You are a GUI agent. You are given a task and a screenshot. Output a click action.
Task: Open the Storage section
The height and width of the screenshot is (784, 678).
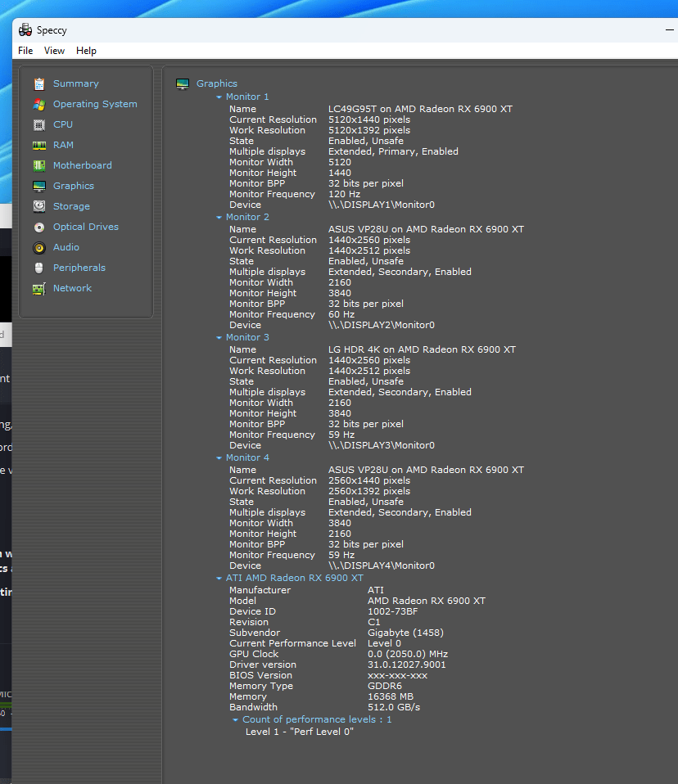coord(71,206)
